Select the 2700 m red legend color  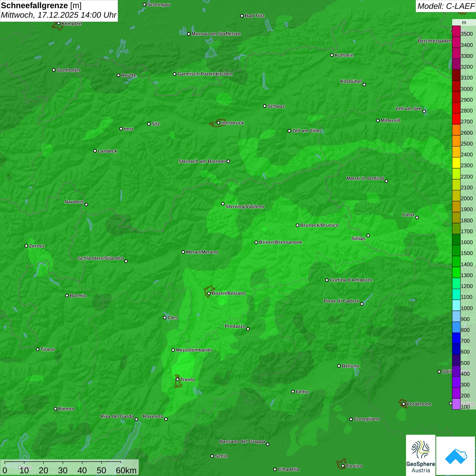click(456, 119)
